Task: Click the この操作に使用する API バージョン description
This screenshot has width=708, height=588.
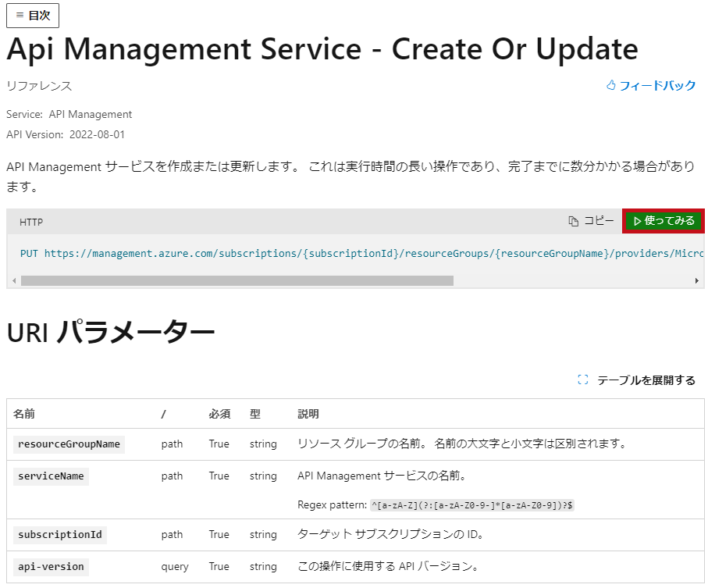Action: click(x=388, y=567)
